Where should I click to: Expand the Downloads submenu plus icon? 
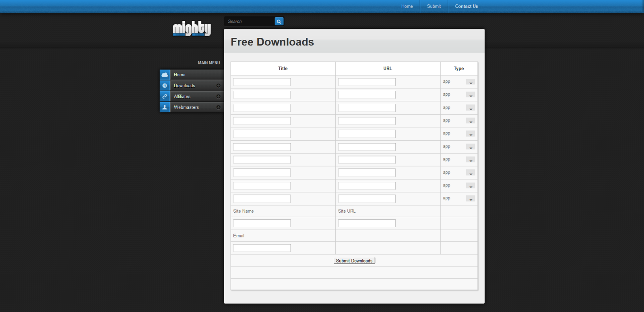[x=218, y=86]
